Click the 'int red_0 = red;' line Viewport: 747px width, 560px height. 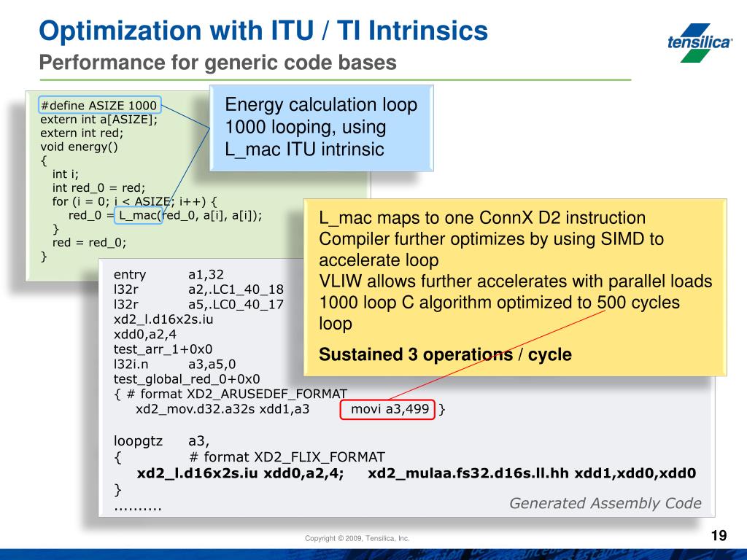point(98,187)
